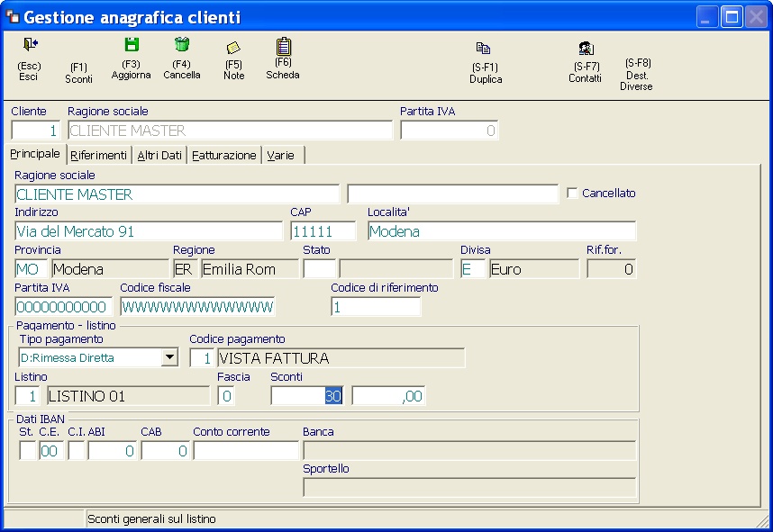Click the Provincia code field MO
Screen dimensions: 773x532
[x=31, y=269]
